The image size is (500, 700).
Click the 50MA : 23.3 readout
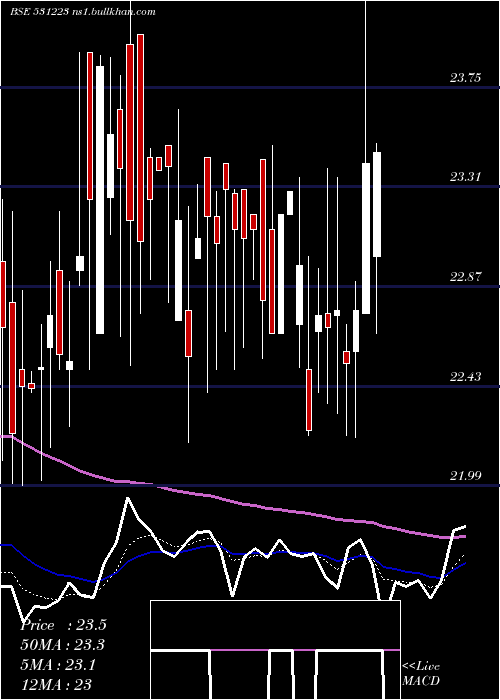(x=62, y=645)
